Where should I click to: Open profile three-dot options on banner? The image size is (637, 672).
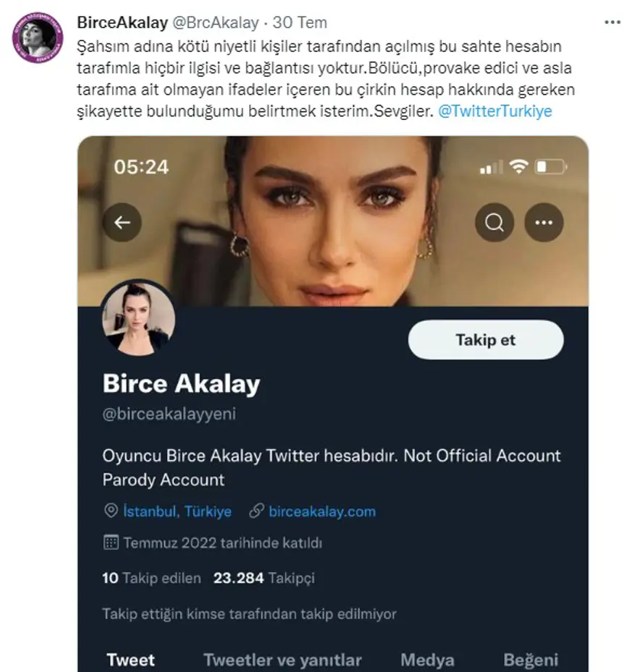point(544,222)
